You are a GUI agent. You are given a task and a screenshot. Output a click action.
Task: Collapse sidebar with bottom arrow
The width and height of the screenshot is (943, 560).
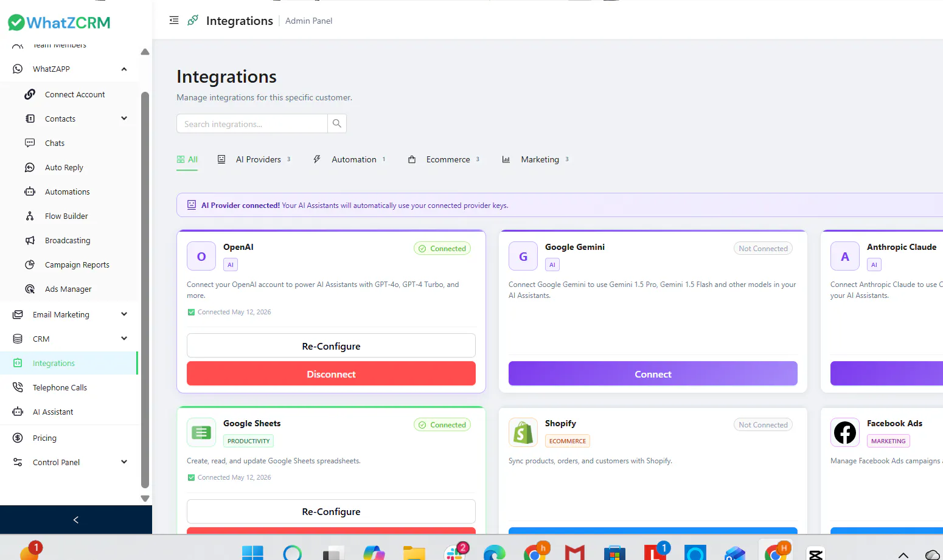pyautogui.click(x=76, y=519)
